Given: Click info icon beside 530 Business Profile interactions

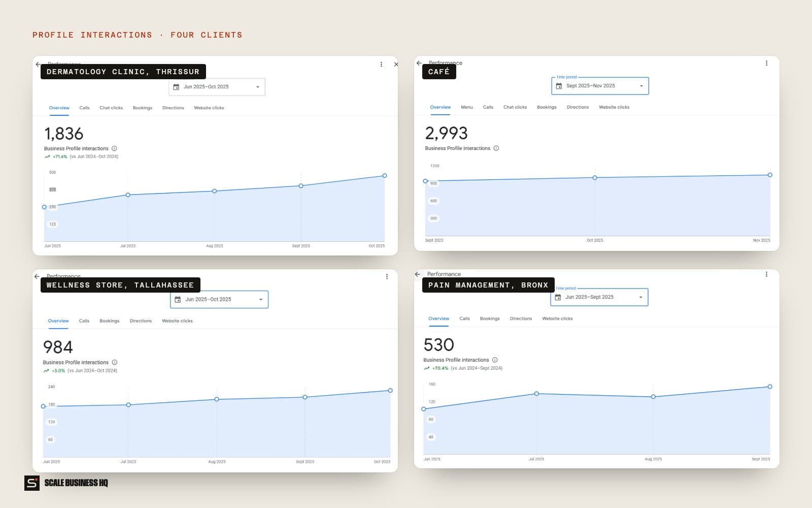Looking at the screenshot, I should (x=495, y=360).
